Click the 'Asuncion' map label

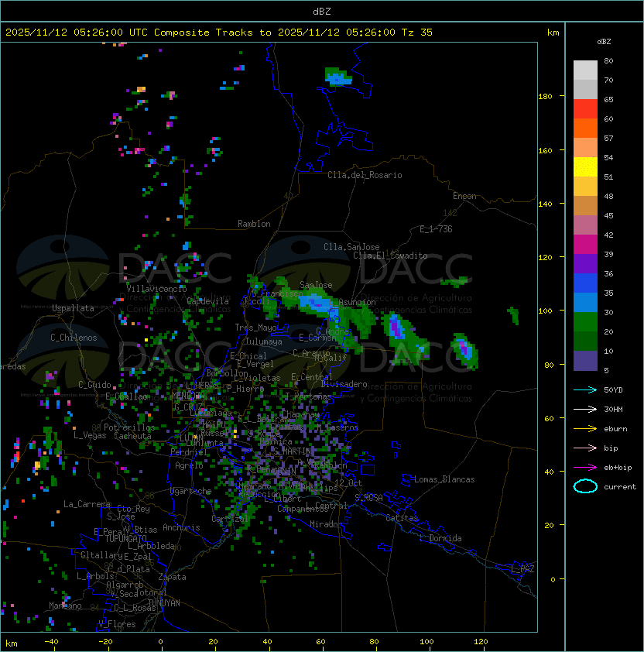357,302
